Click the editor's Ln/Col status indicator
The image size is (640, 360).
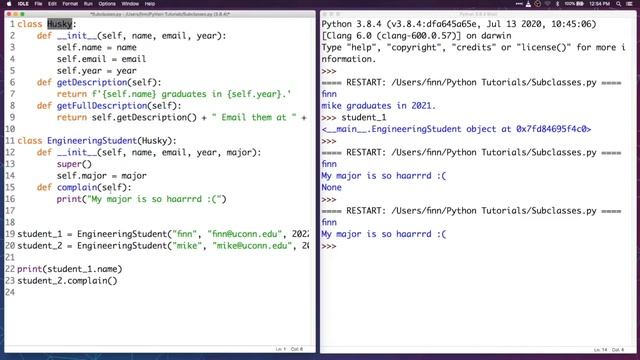[289, 349]
